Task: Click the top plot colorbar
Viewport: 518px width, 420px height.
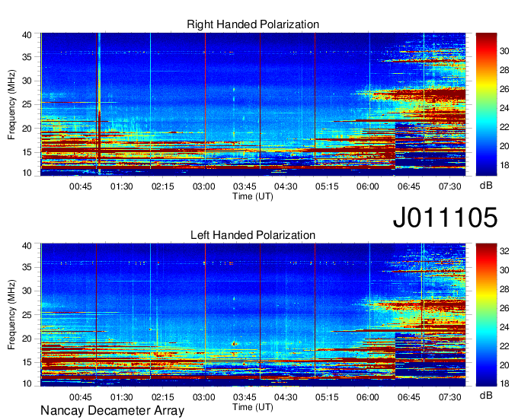Action: (x=486, y=104)
